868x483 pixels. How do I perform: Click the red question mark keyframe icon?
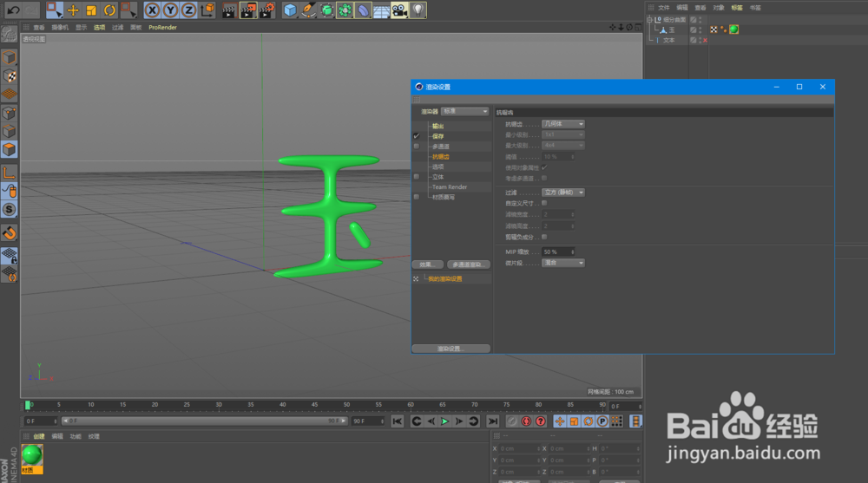click(540, 421)
